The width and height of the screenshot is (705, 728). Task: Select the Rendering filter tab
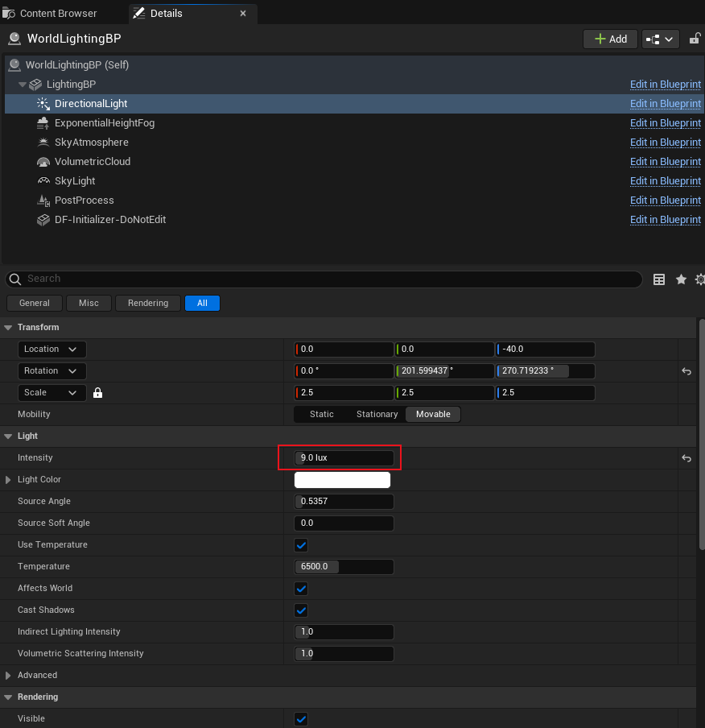click(148, 303)
